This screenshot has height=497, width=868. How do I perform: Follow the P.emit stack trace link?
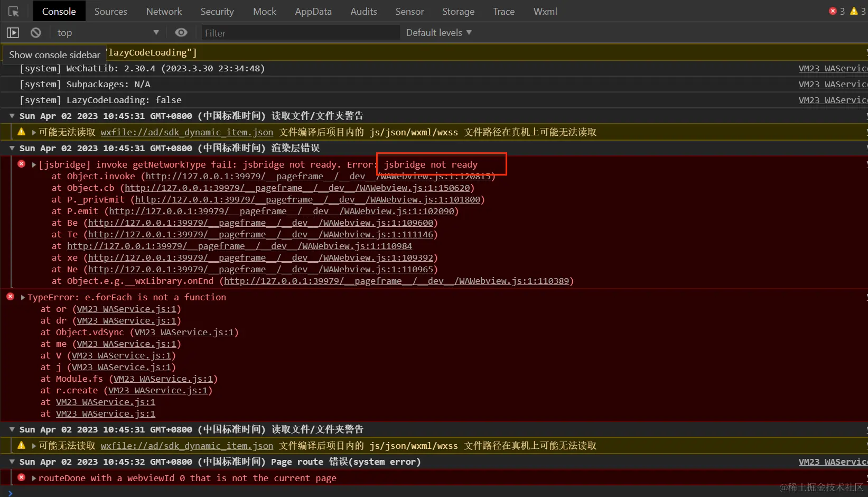pyautogui.click(x=282, y=211)
